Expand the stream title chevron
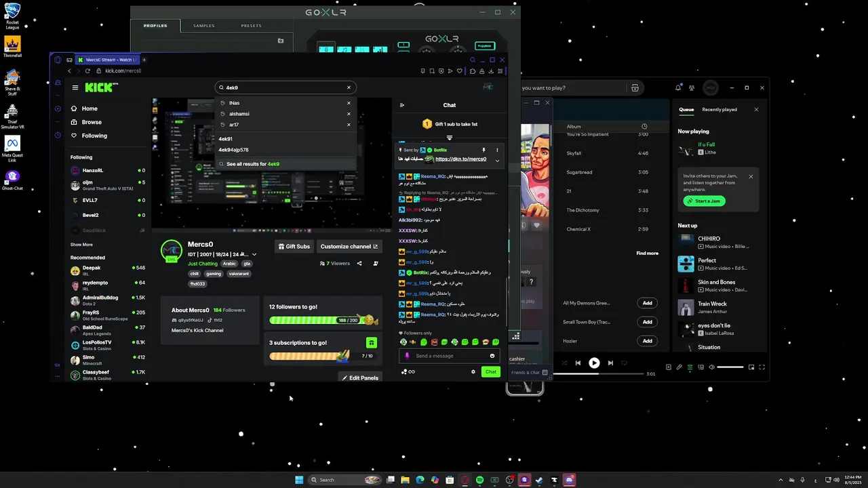The height and width of the screenshot is (488, 868). 254,254
